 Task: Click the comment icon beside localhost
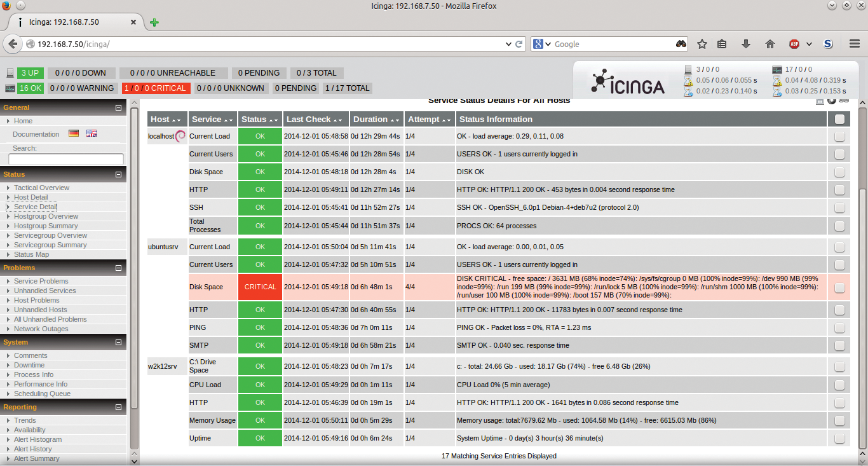[x=180, y=135]
